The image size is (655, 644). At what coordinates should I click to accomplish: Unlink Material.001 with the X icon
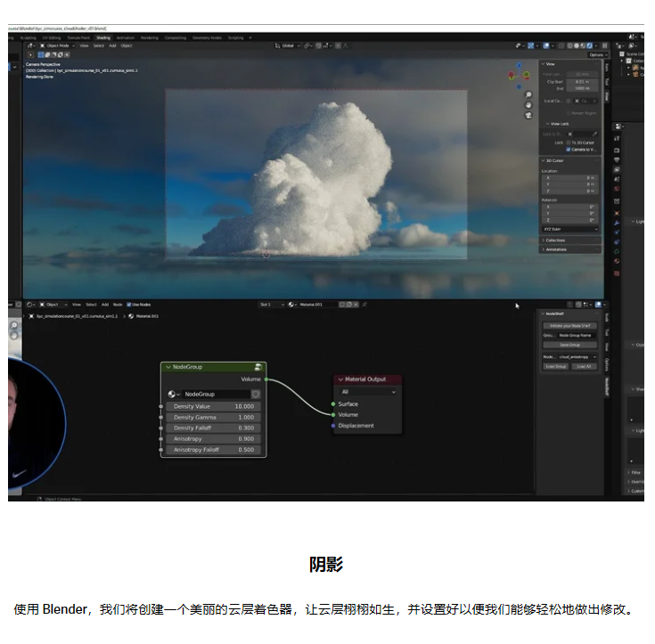(x=356, y=305)
